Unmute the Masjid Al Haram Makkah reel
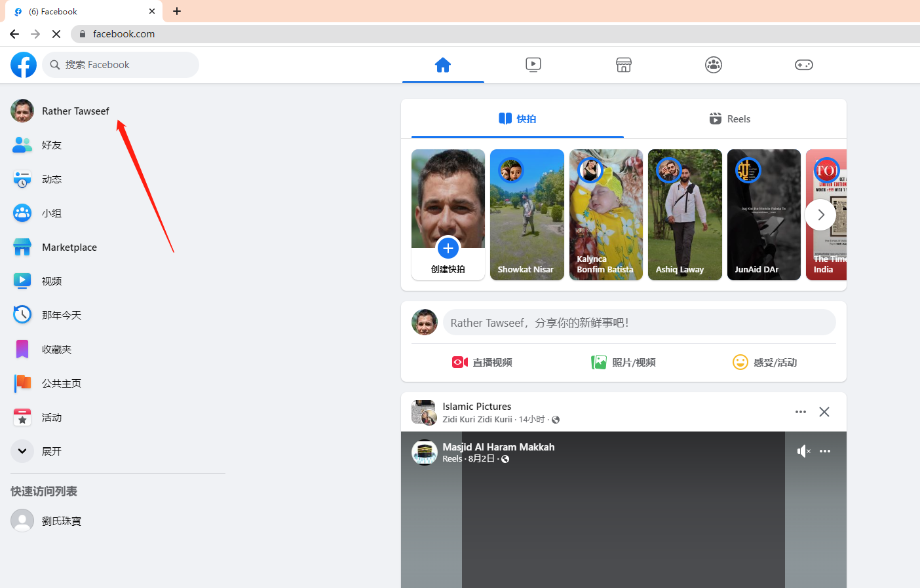This screenshot has width=920, height=588. point(803,451)
